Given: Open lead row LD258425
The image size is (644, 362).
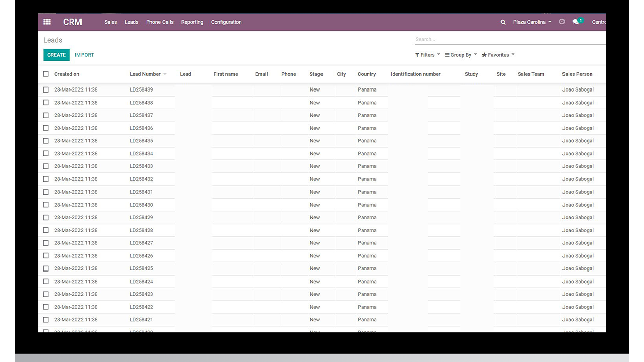Looking at the screenshot, I should click(322, 268).
